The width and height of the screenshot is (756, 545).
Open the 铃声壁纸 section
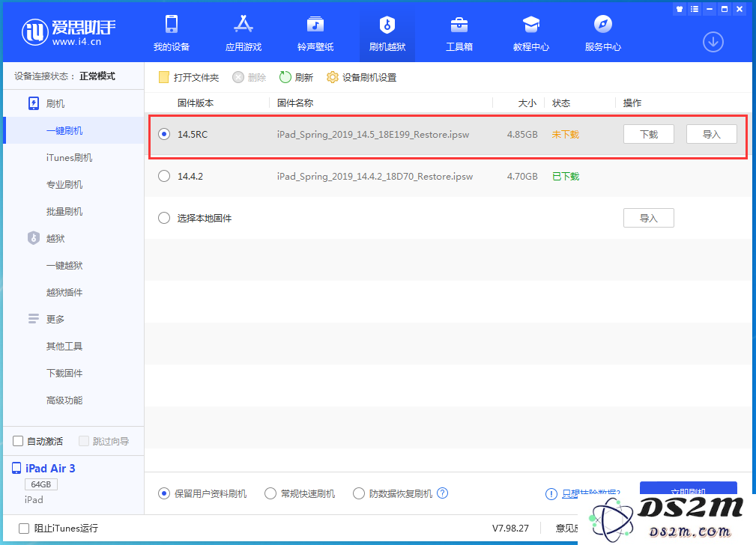315,33
